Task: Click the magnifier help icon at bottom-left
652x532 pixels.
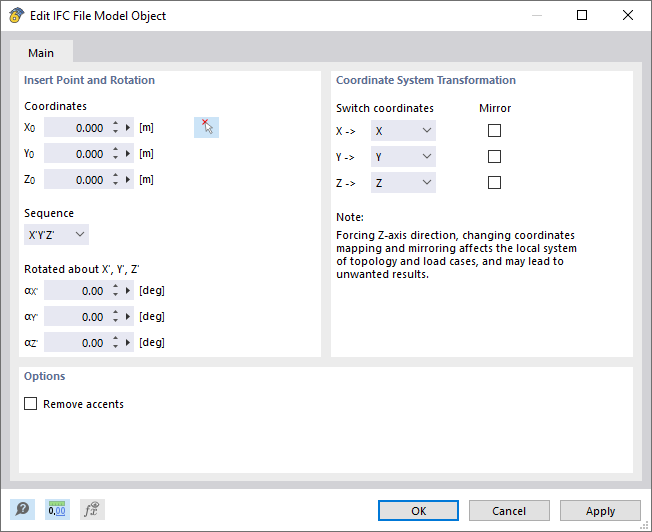Action: point(22,510)
